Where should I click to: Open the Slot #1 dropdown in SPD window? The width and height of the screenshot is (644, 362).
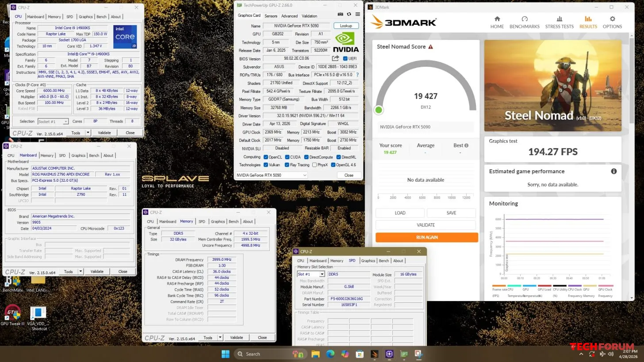click(x=310, y=274)
